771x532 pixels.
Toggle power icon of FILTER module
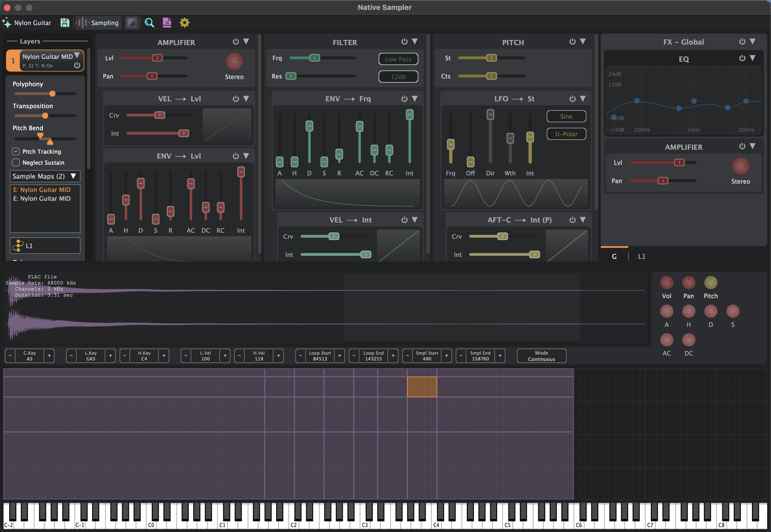(404, 41)
